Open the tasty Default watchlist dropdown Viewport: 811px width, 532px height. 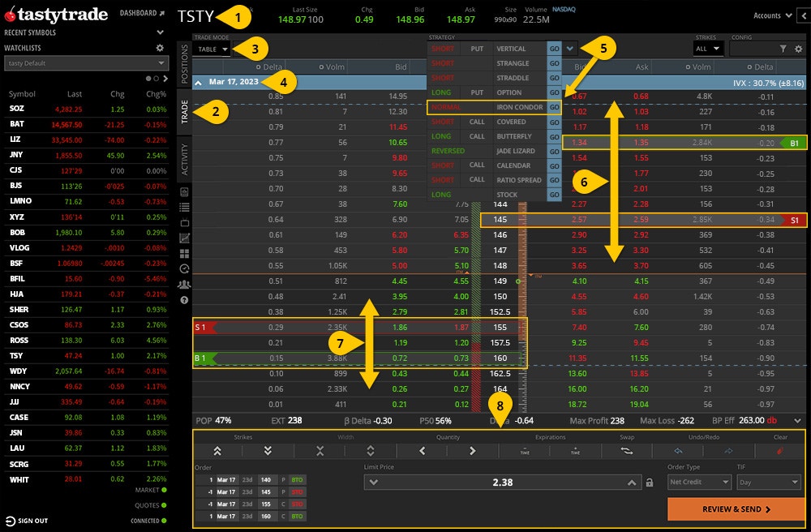click(x=86, y=63)
